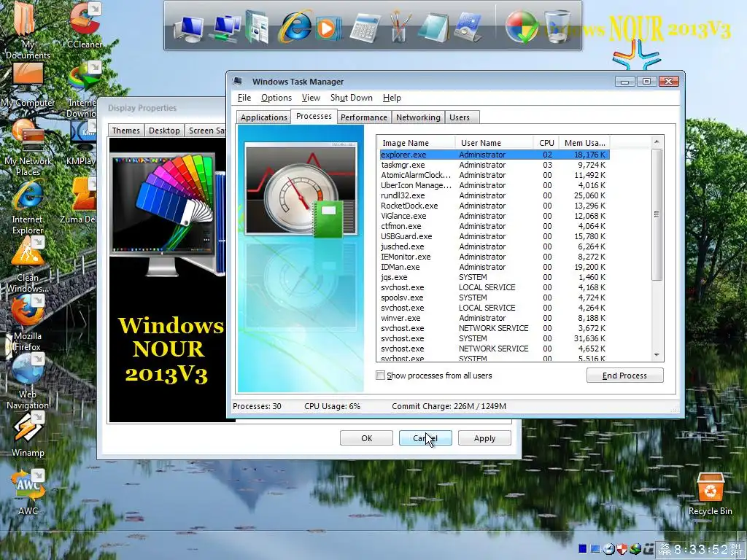Screen dimensions: 747x560
Task: Enable Show processes from all users
Action: click(380, 376)
